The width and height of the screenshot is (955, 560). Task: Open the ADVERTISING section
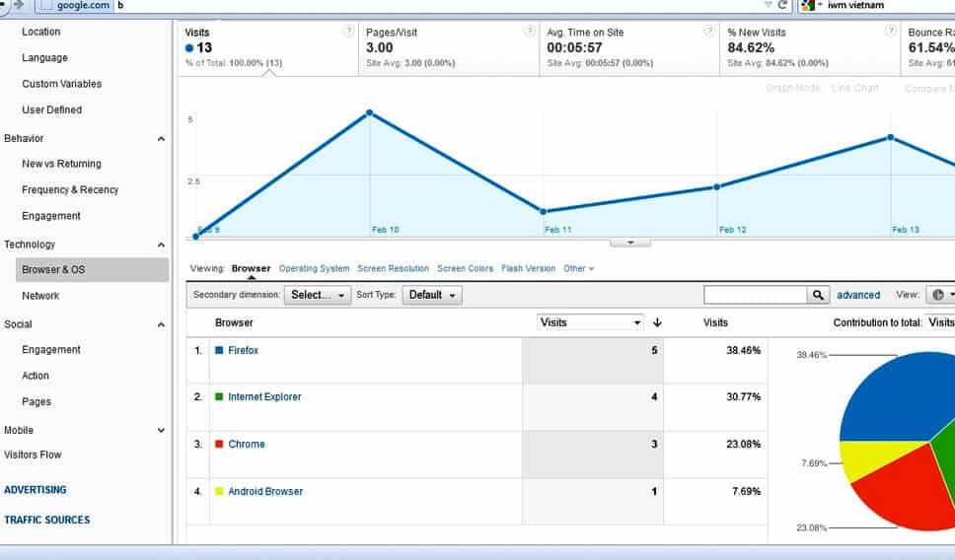tap(36, 490)
